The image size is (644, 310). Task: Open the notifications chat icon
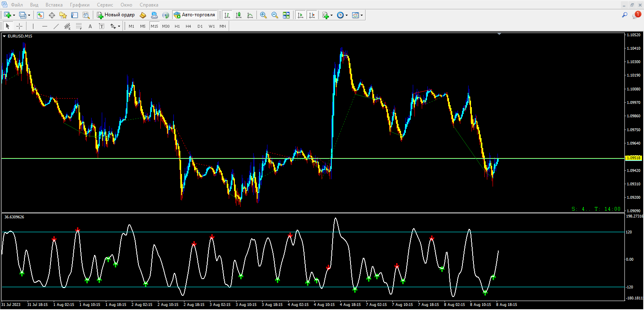tap(636, 15)
